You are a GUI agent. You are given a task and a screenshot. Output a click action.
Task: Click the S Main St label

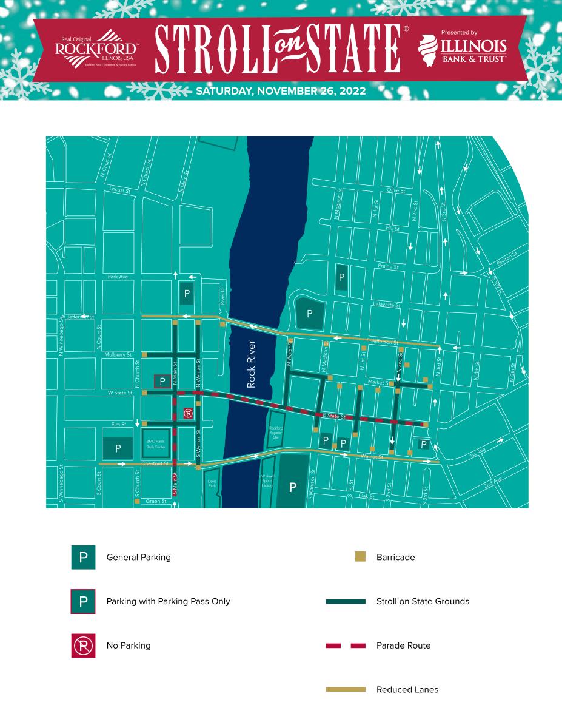pyautogui.click(x=174, y=484)
